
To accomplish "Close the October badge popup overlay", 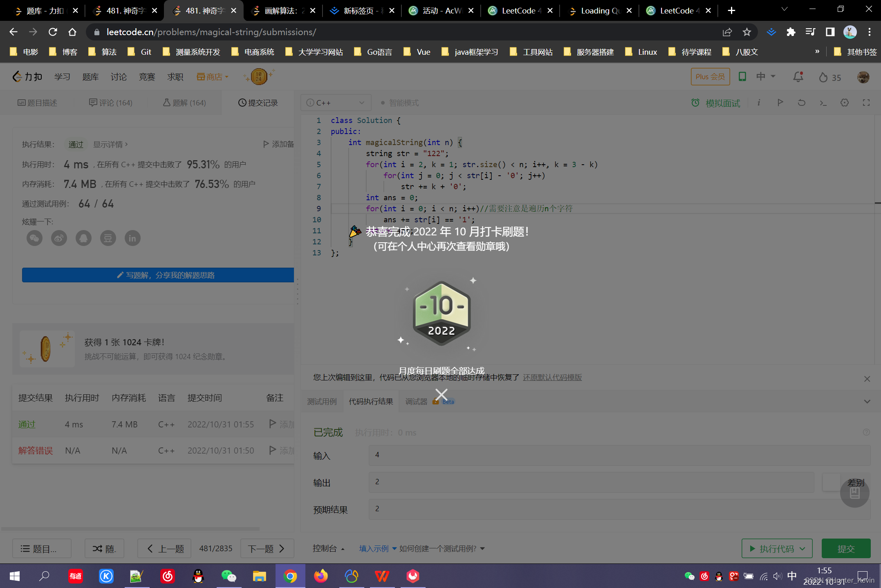I will tap(441, 395).
